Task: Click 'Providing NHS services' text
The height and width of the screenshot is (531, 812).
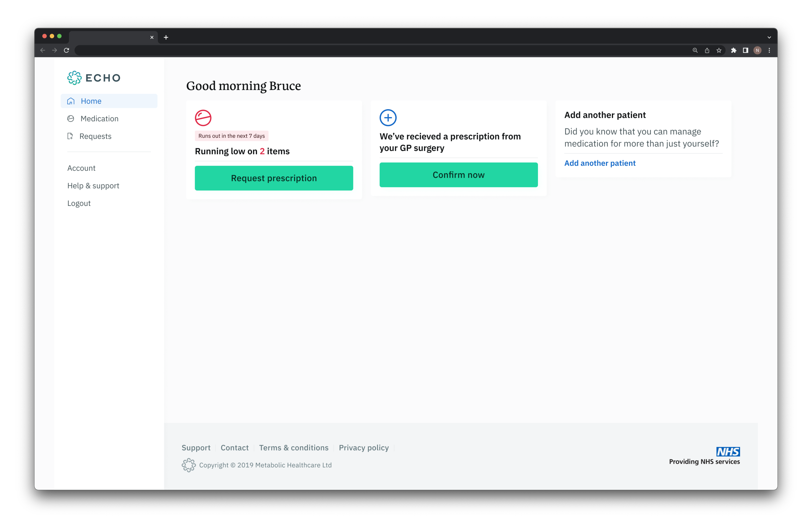Action: click(x=704, y=462)
